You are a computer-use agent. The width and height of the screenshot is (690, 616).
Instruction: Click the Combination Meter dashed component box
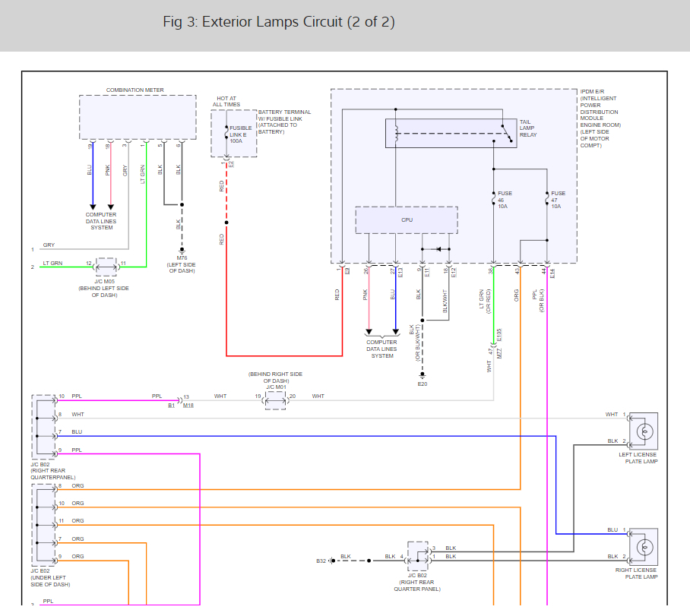[138, 117]
